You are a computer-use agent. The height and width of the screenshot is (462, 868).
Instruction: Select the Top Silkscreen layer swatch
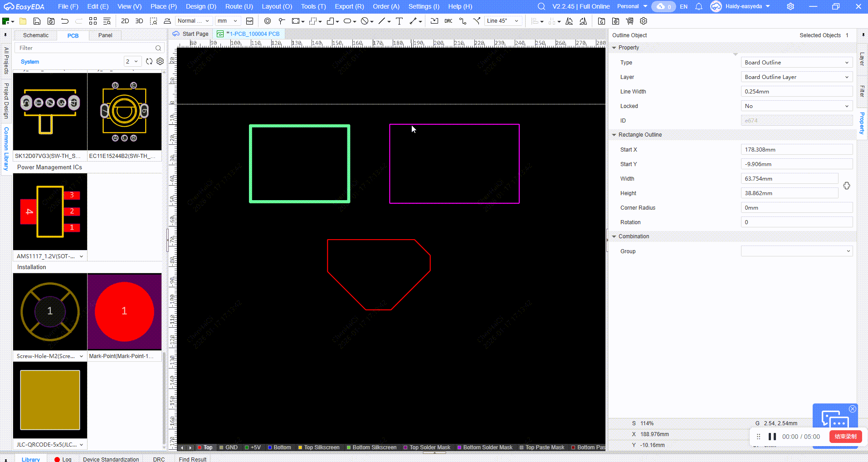click(x=300, y=447)
